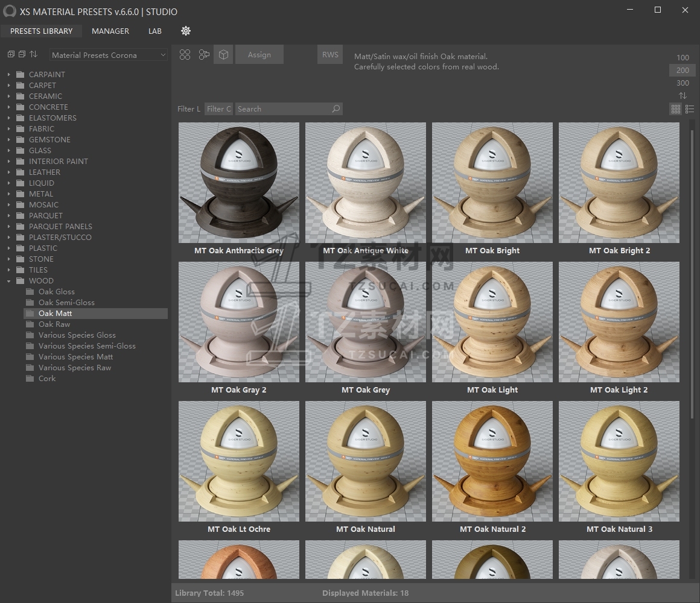
Task: Switch to grid thumbnail view
Action: click(x=676, y=109)
